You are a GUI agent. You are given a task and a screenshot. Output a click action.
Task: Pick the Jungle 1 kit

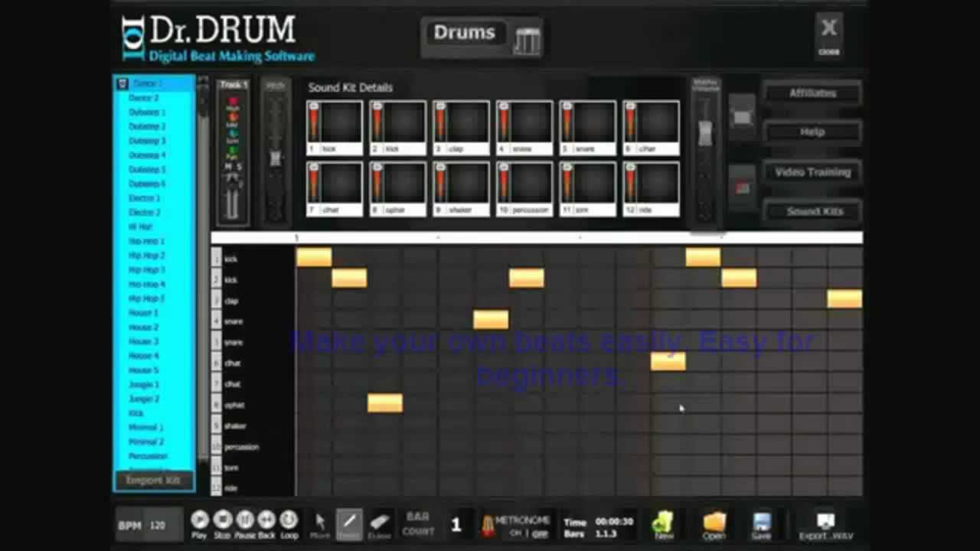[144, 385]
